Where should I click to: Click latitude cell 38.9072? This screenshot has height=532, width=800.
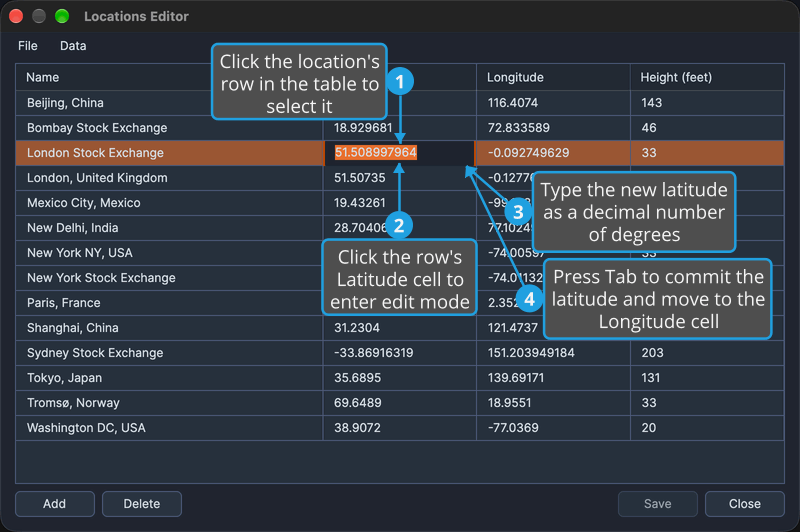point(399,428)
